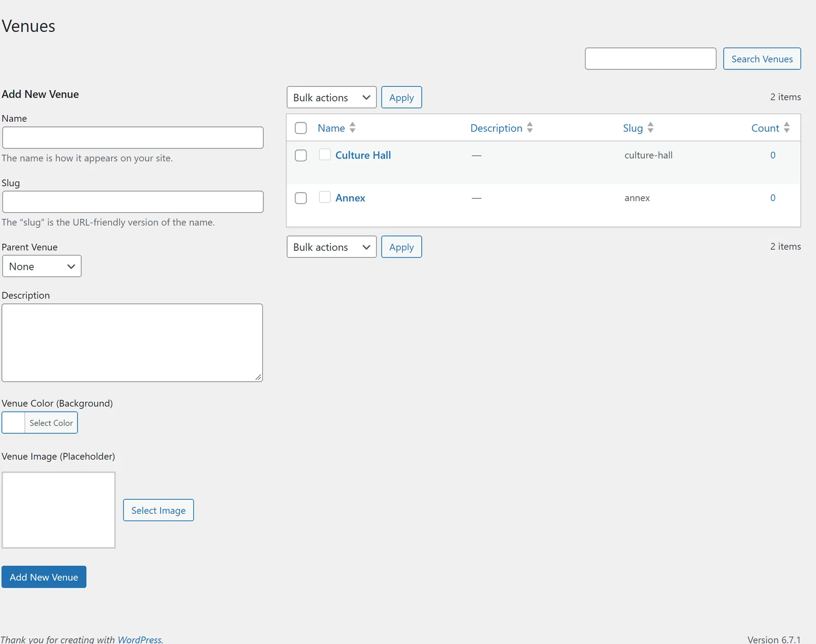This screenshot has height=644, width=816.
Task: Click the Count column sort arrows
Action: click(786, 127)
